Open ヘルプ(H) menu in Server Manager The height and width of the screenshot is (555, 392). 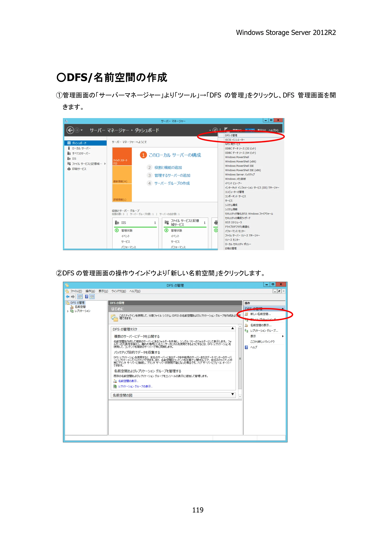click(x=273, y=130)
